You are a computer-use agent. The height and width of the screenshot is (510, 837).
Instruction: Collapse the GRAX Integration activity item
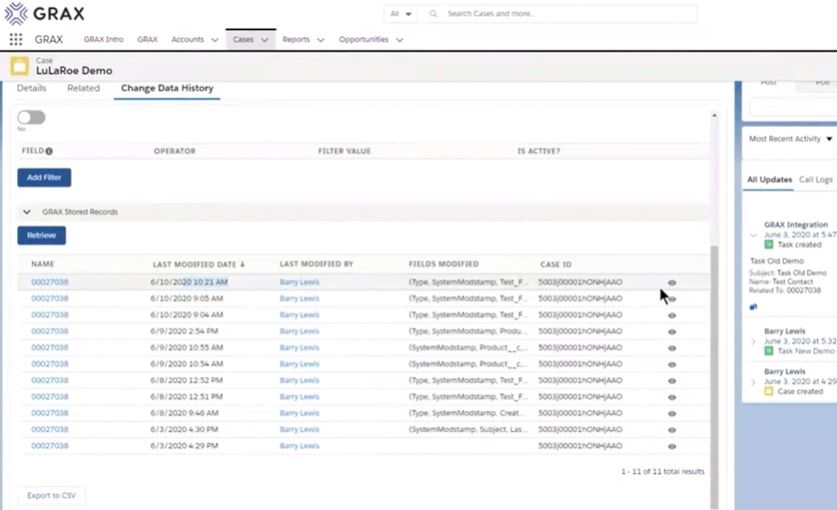[x=753, y=235]
